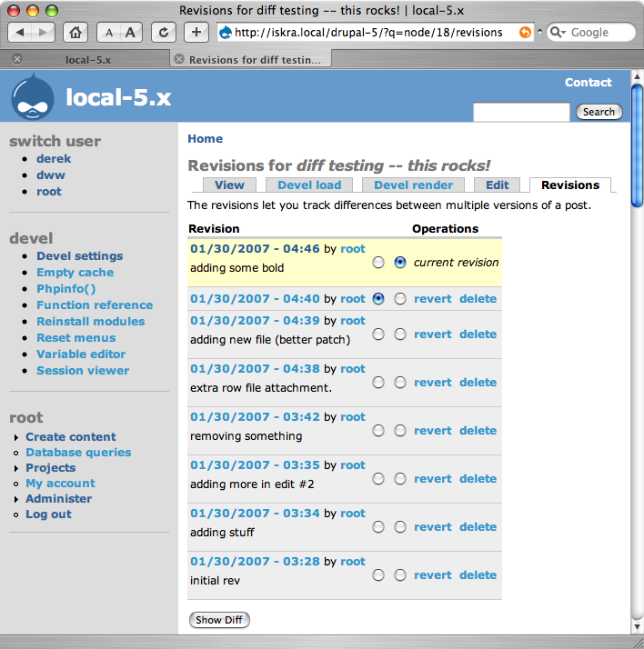
Task: Delete the 03:42 removing something revision
Action: click(x=478, y=431)
